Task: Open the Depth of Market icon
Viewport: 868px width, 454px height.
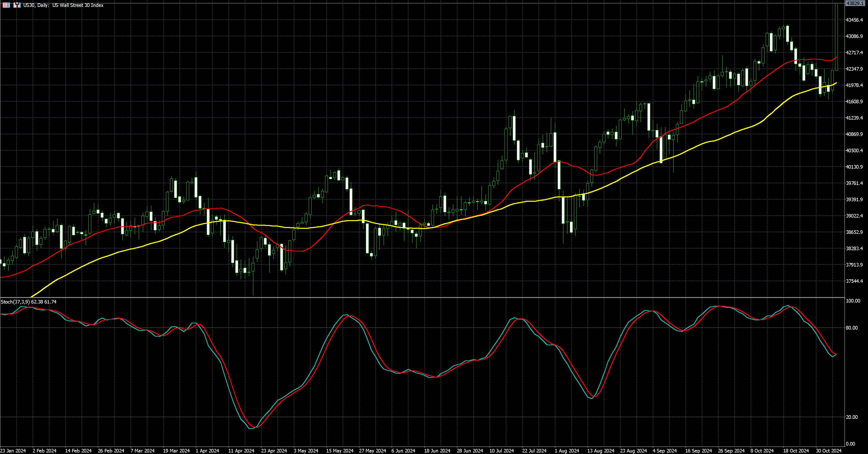Action: pos(6,5)
